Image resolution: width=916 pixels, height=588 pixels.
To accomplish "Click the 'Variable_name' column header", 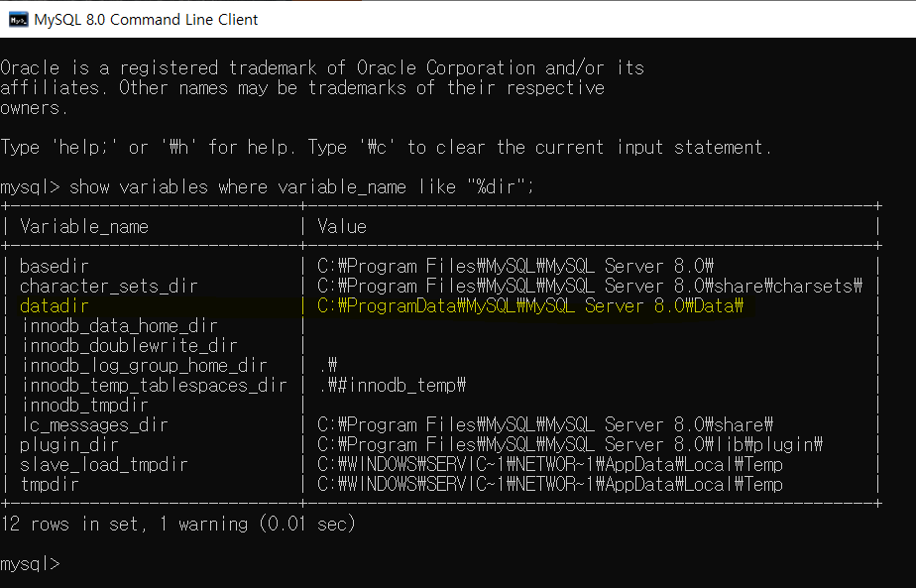I will point(84,227).
